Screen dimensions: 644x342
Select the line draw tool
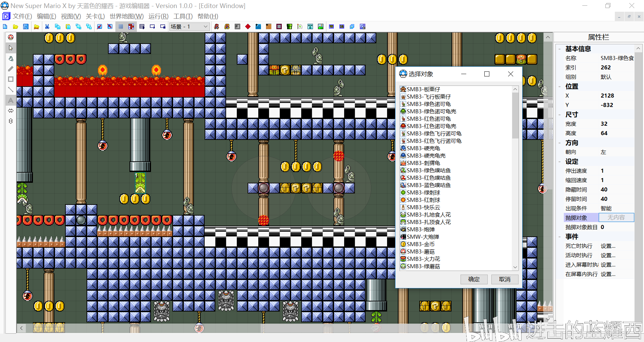click(11, 90)
